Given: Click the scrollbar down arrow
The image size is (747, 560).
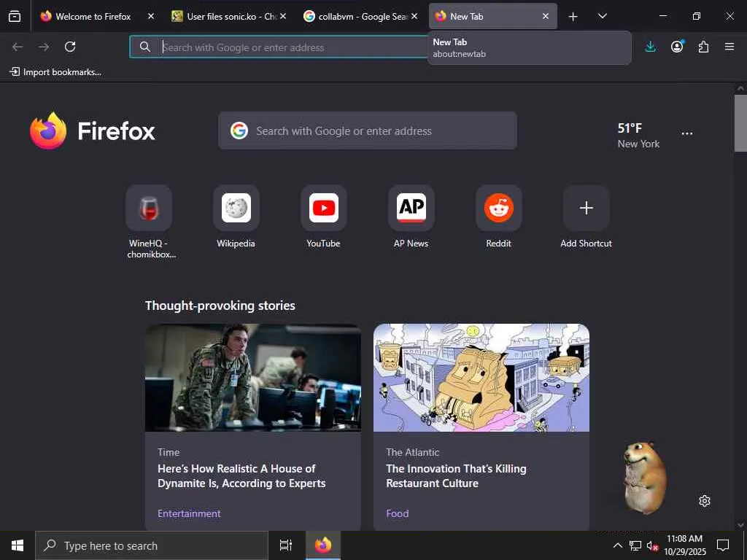Looking at the screenshot, I should pyautogui.click(x=740, y=525).
